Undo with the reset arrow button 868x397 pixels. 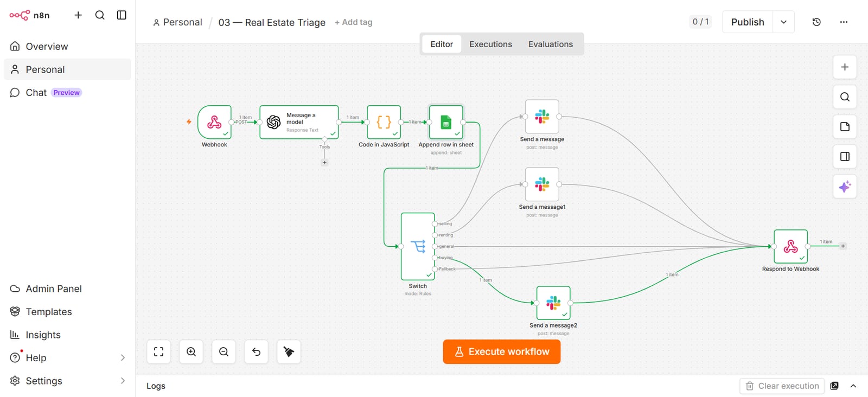[256, 352]
